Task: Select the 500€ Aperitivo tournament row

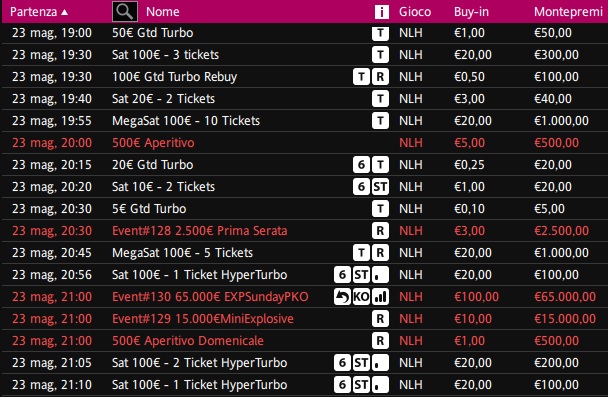Action: [304, 143]
